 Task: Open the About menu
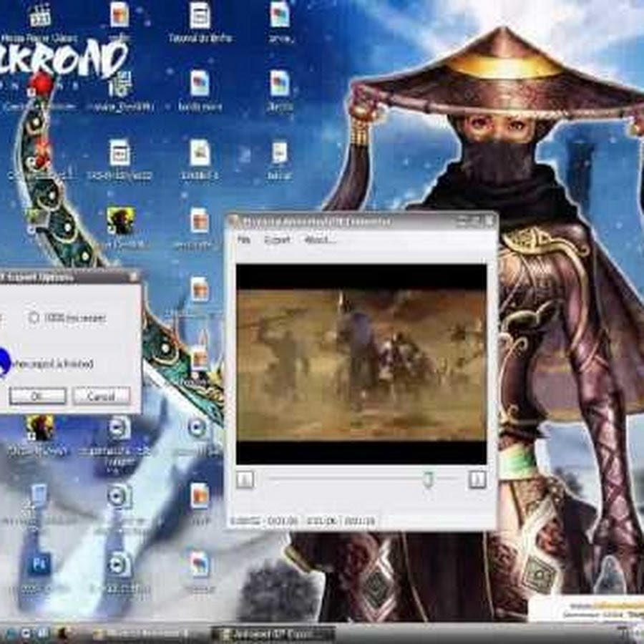(319, 240)
